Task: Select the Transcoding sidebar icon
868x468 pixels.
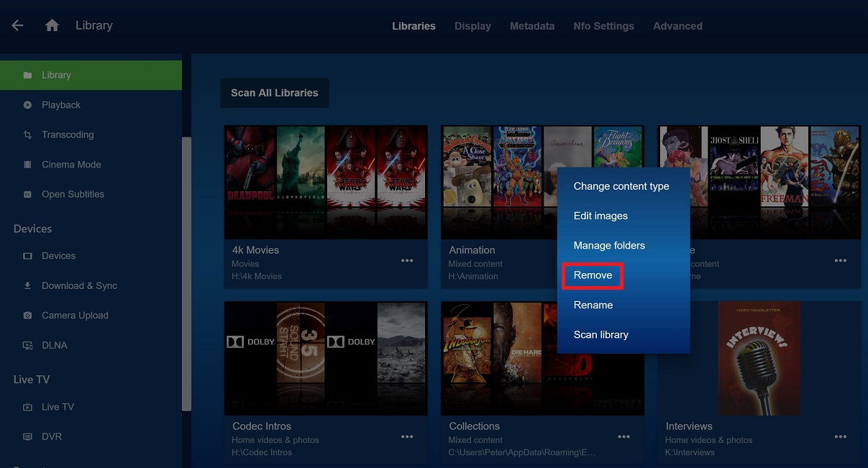Action: click(27, 134)
